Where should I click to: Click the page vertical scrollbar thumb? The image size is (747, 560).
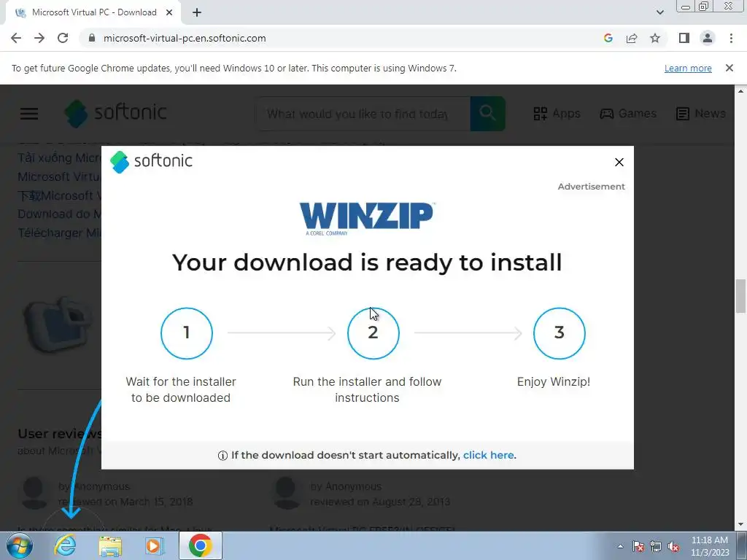[741, 296]
